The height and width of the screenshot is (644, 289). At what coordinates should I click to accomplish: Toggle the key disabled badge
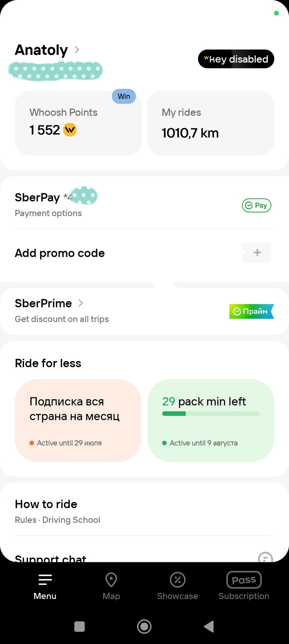pos(236,59)
